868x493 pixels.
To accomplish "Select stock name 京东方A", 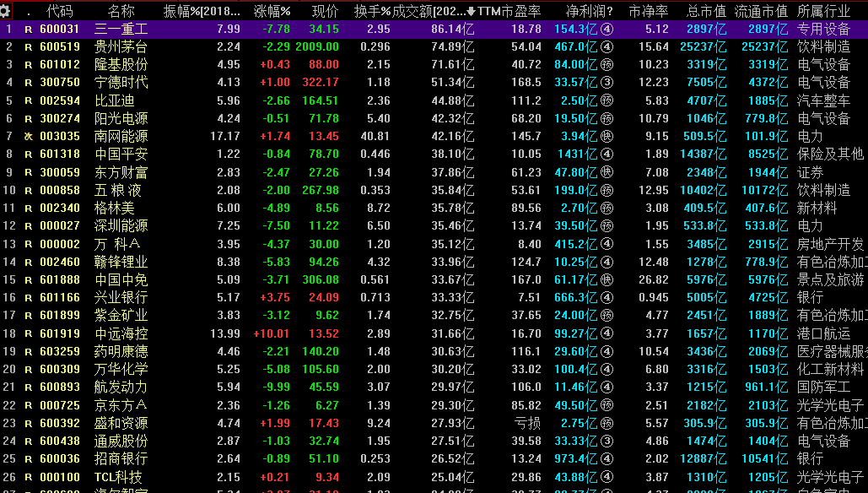I will point(121,405).
